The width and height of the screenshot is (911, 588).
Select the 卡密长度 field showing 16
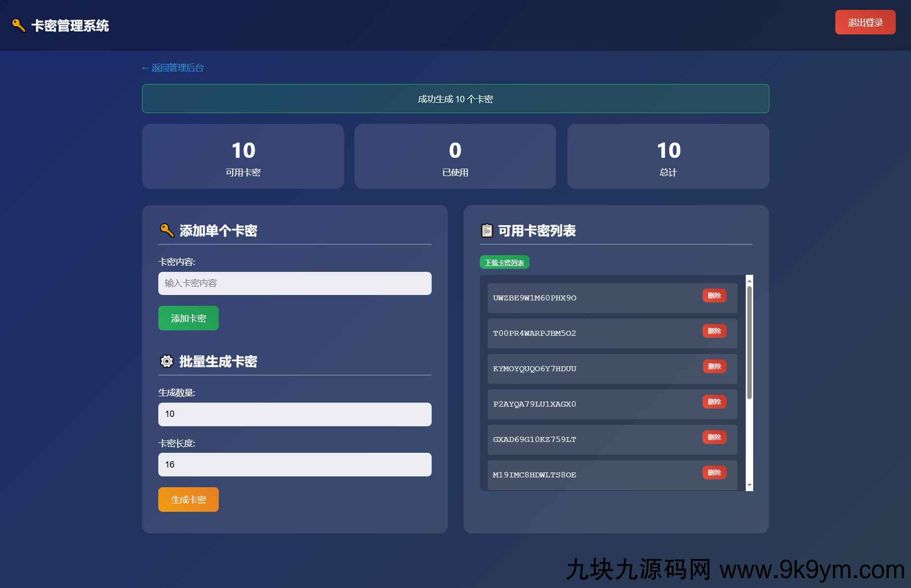[x=294, y=464]
